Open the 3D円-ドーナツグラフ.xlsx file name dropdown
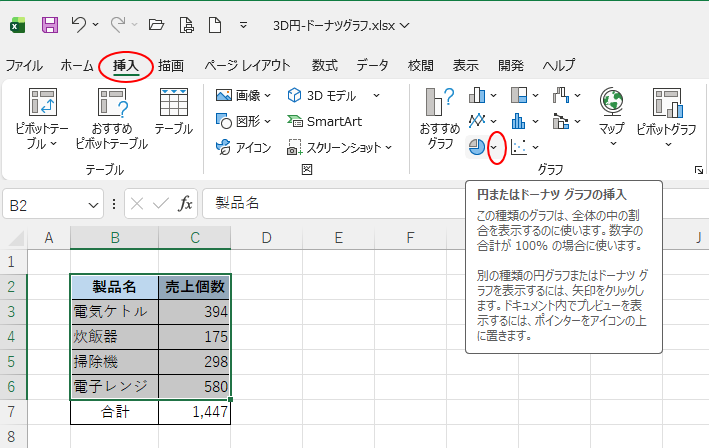Image resolution: width=709 pixels, height=448 pixels. (405, 26)
